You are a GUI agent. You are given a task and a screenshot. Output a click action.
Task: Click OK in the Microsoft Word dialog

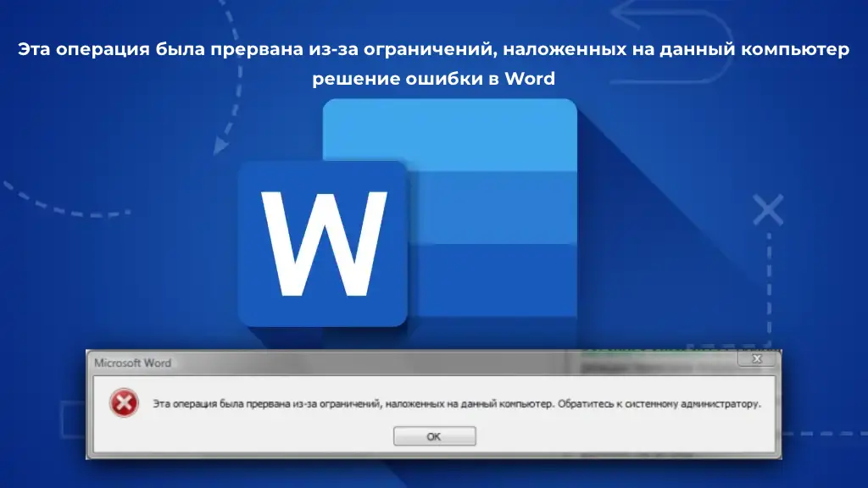(434, 436)
